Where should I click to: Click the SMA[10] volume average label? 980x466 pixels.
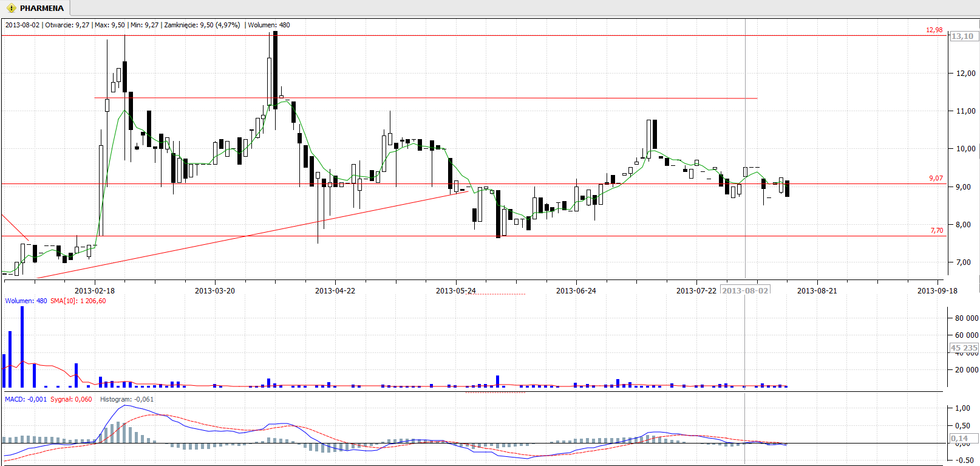(x=78, y=301)
